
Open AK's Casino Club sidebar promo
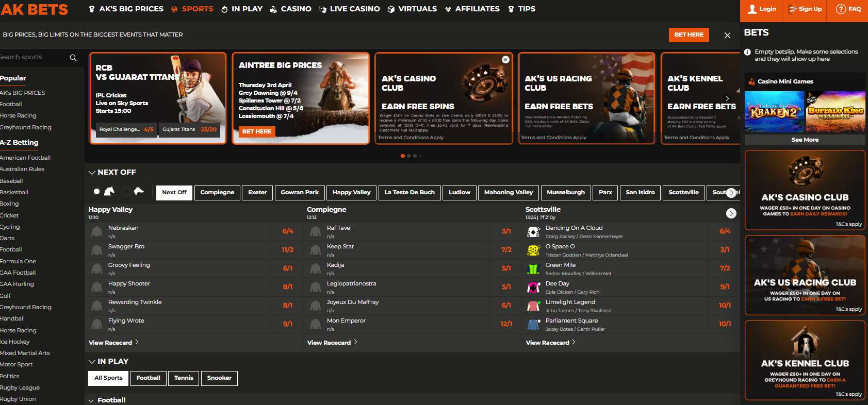tap(805, 190)
